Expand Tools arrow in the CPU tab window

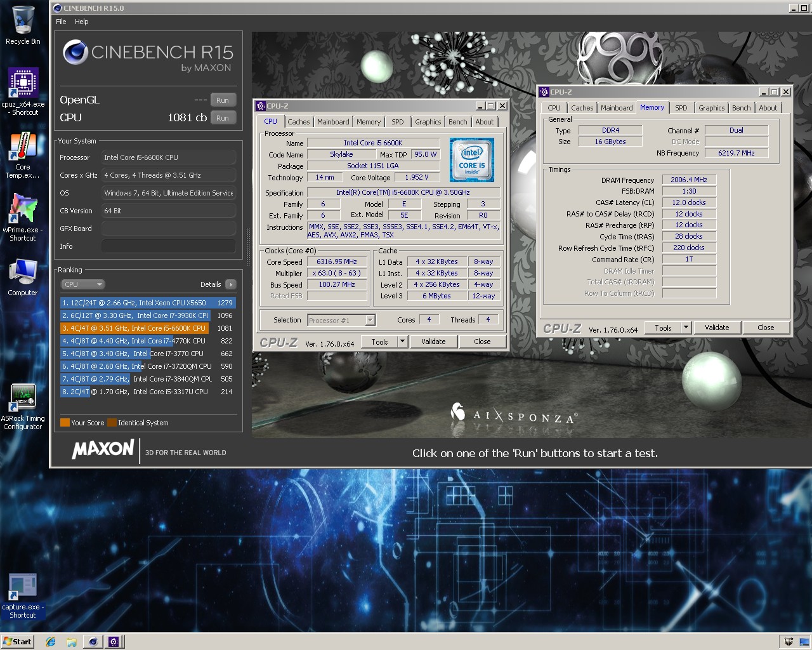point(402,342)
